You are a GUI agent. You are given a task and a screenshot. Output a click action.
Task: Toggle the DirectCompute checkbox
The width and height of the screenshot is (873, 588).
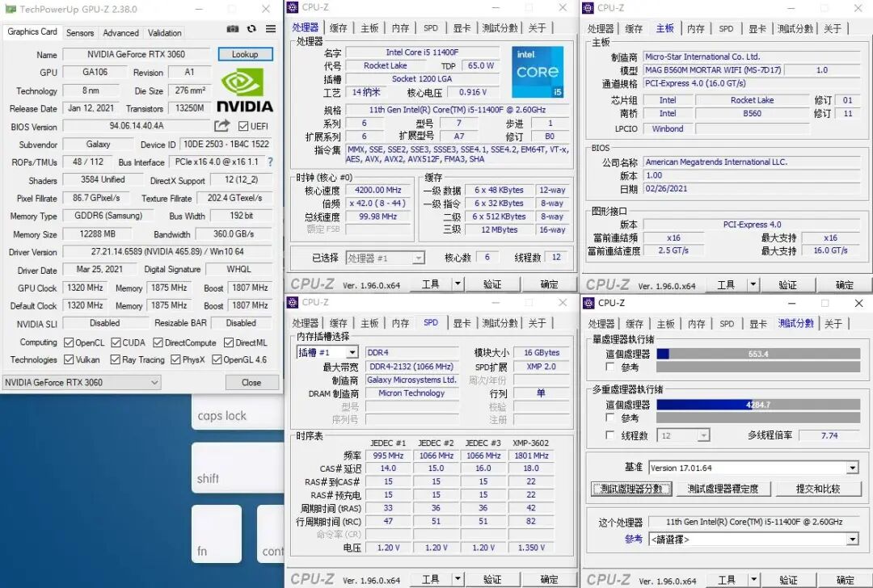click(158, 342)
